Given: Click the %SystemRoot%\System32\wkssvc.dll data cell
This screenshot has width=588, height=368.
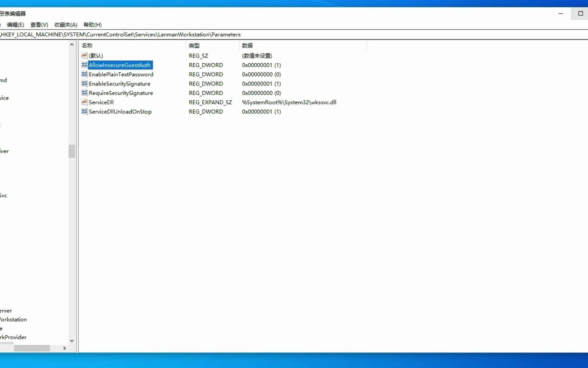Looking at the screenshot, I should [289, 102].
